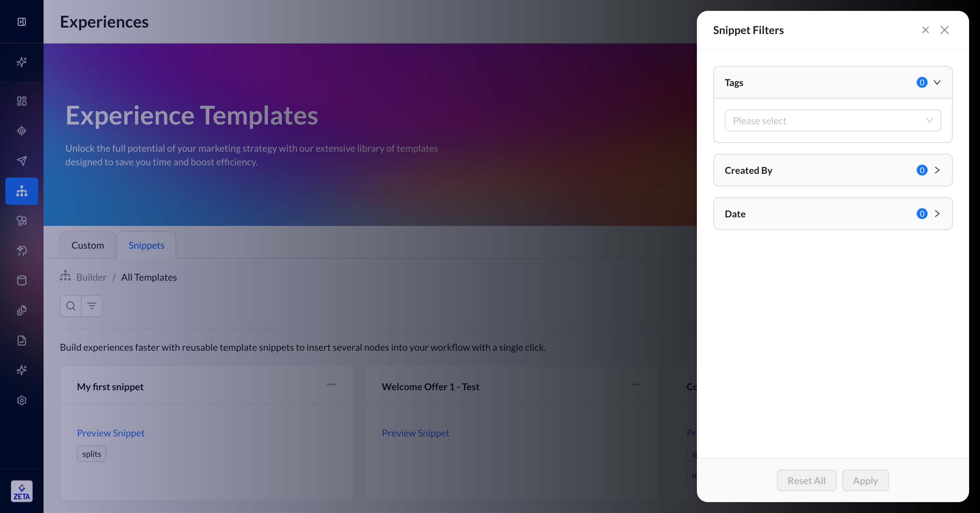Expand the Date filter section
This screenshot has width=980, height=513.
pos(937,214)
